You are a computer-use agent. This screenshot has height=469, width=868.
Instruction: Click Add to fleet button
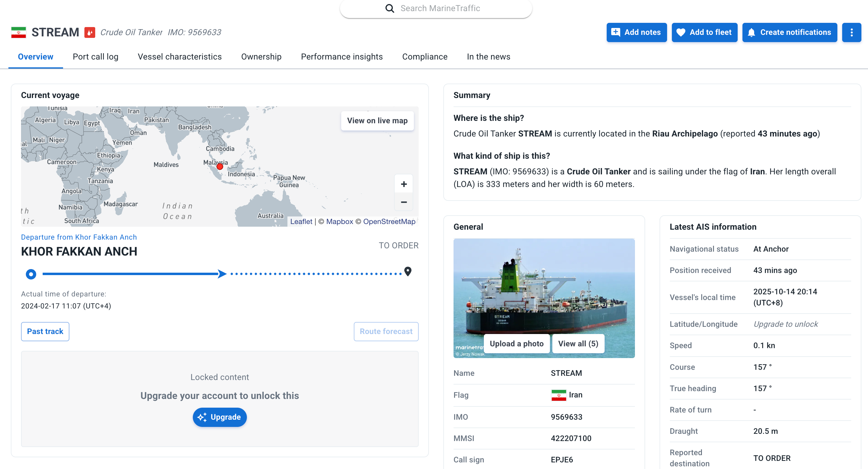tap(704, 32)
